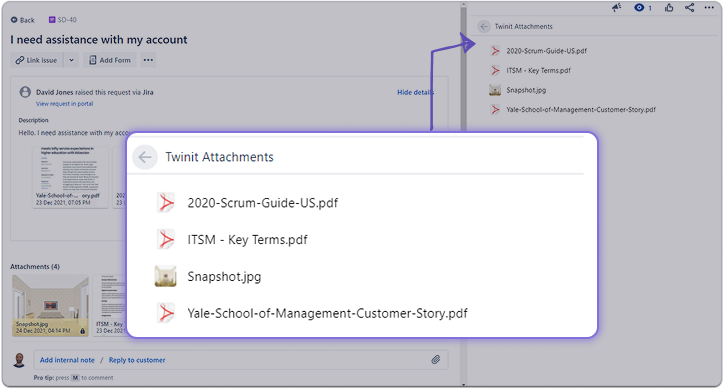724x389 pixels.
Task: Click the feedback megaphone icon
Action: pos(616,7)
